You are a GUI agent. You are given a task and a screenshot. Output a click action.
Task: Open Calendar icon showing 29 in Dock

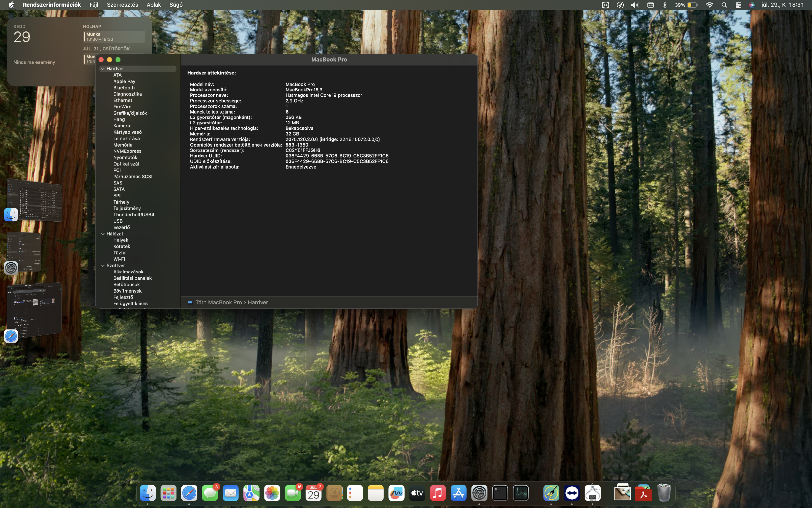(x=313, y=493)
